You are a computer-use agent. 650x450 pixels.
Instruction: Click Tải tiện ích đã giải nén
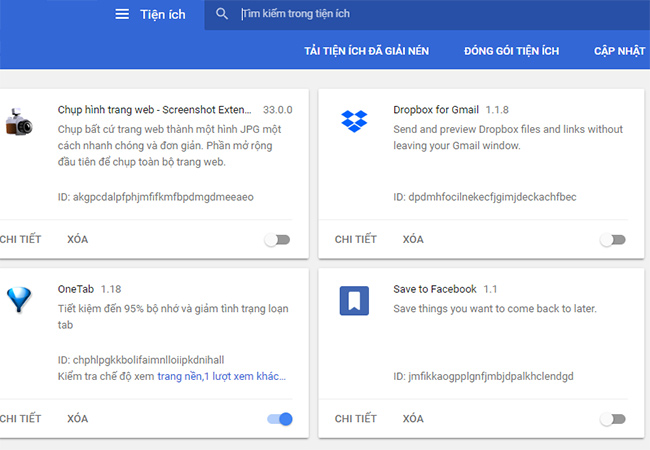click(366, 51)
